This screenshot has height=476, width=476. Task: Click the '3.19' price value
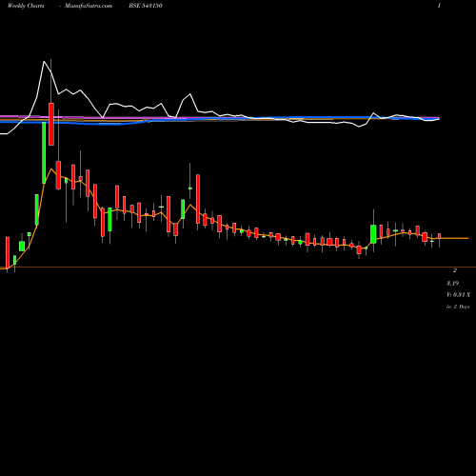[452, 283]
